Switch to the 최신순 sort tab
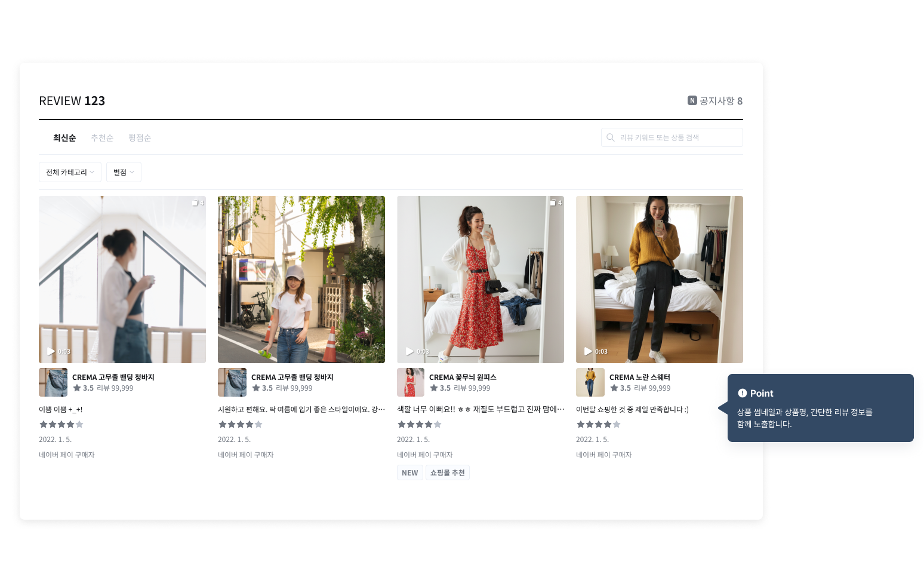Viewport: 924px width, 583px height. click(x=64, y=138)
